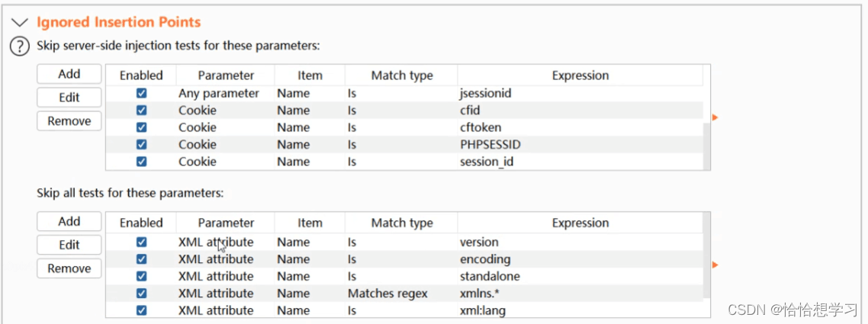Uncheck the jsessionid parameter checkbox
This screenshot has width=868, height=324.
click(141, 93)
